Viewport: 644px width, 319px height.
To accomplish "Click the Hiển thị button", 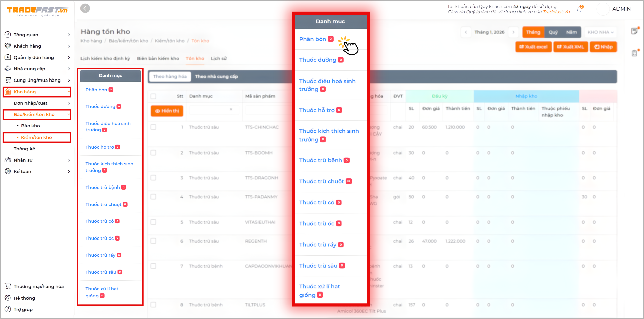I will (167, 111).
